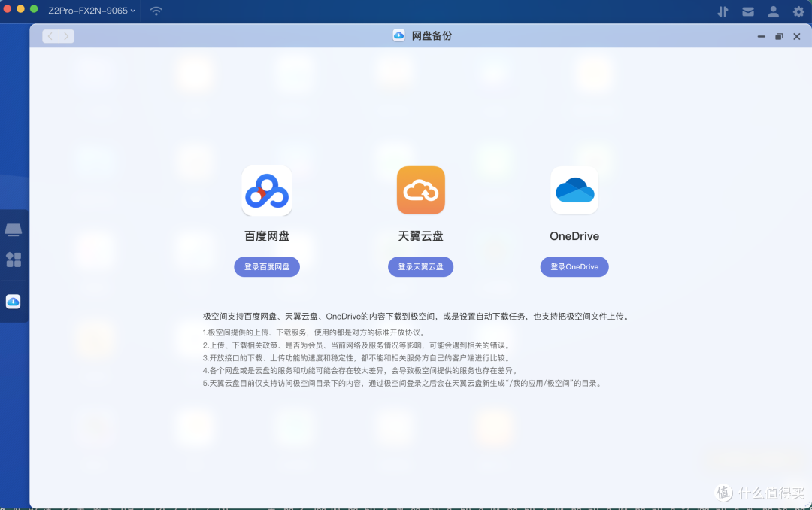
Task: Log in via 登录百度网盘 button
Action: click(x=267, y=266)
